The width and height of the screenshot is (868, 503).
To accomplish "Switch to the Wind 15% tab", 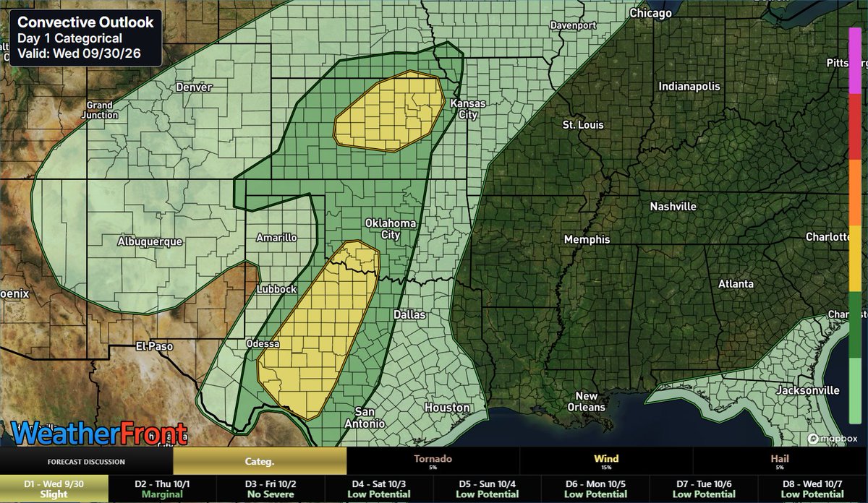I will [606, 461].
